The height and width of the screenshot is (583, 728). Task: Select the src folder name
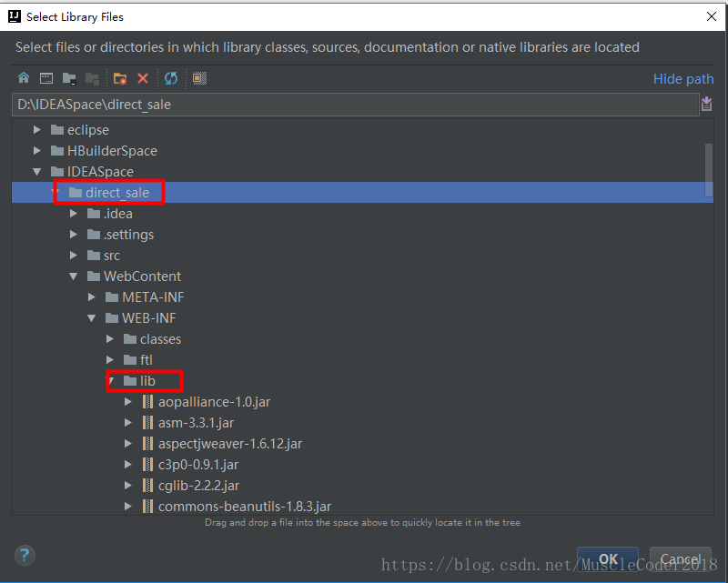coord(112,256)
